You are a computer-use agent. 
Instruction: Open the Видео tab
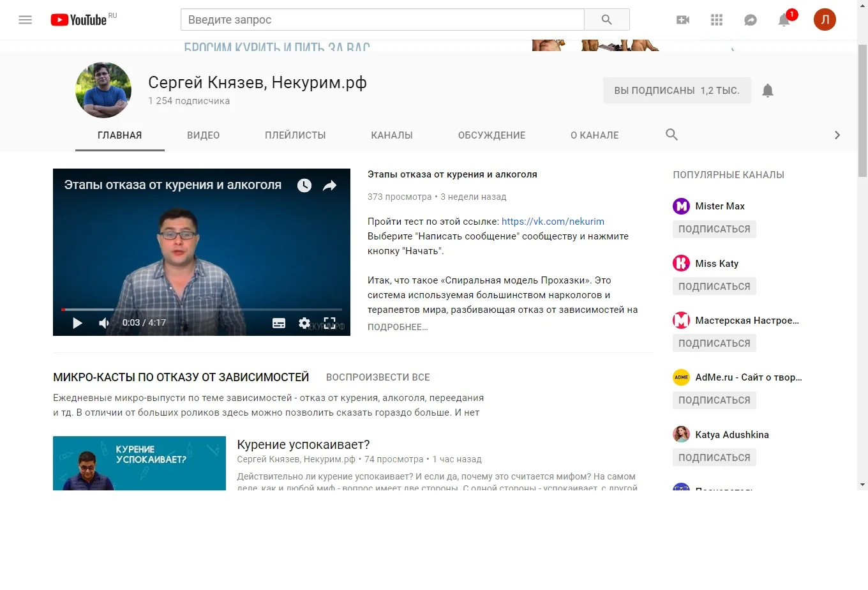pyautogui.click(x=204, y=135)
